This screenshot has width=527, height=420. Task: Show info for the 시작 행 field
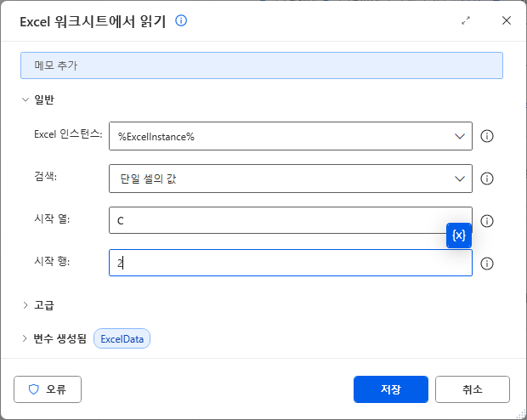(487, 264)
